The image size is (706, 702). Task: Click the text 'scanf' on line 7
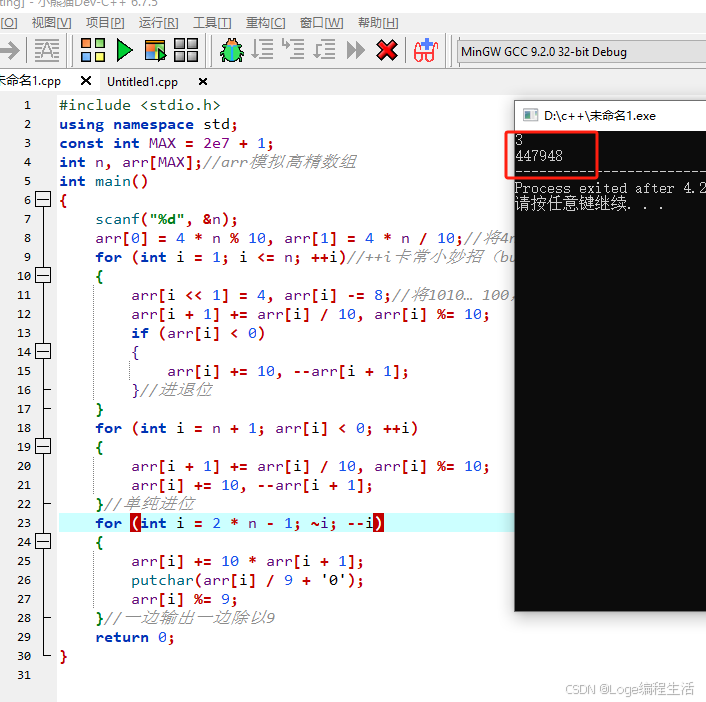[117, 219]
